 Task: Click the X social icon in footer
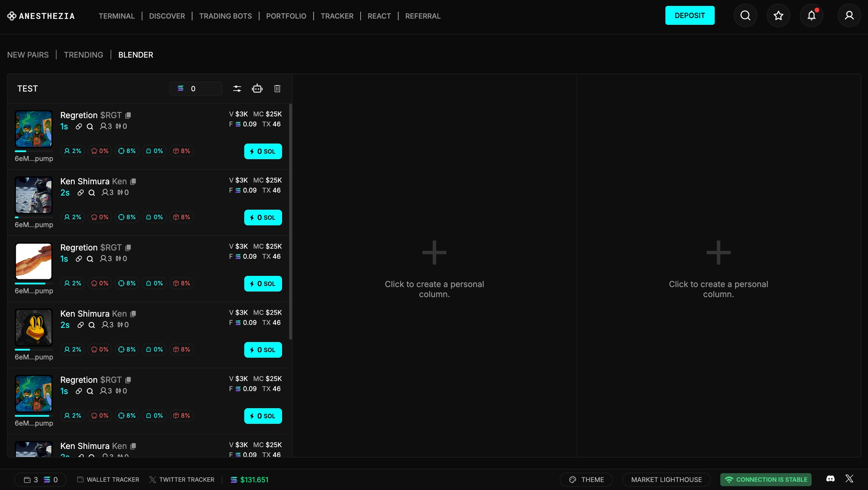[849, 479]
